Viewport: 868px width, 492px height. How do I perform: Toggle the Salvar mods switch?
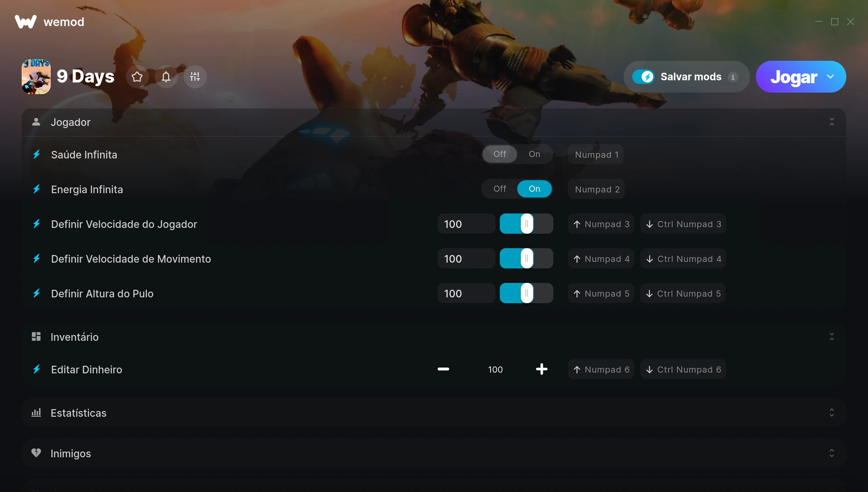point(643,77)
